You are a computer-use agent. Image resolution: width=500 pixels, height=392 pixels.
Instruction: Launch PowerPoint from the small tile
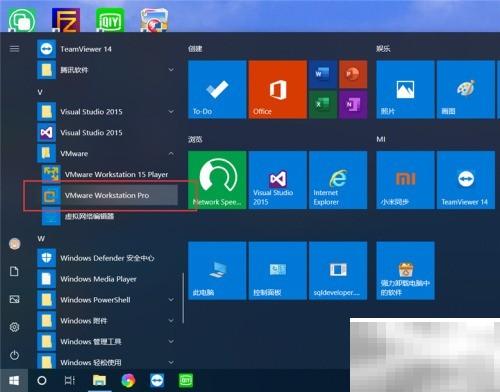tap(353, 74)
